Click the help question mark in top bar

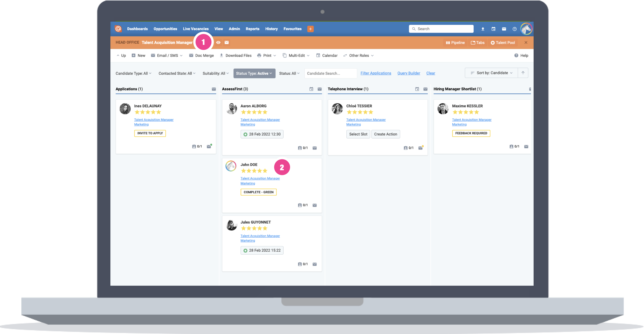pos(515,29)
